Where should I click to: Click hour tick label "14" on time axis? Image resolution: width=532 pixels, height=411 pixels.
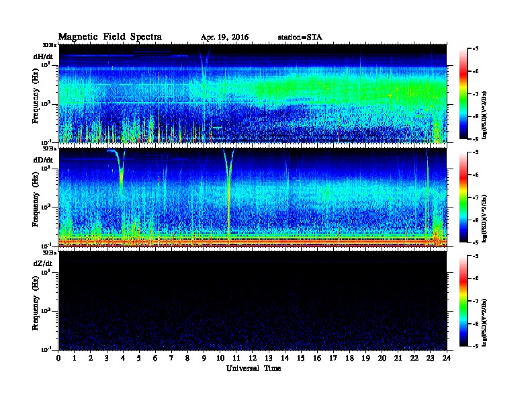click(x=285, y=358)
